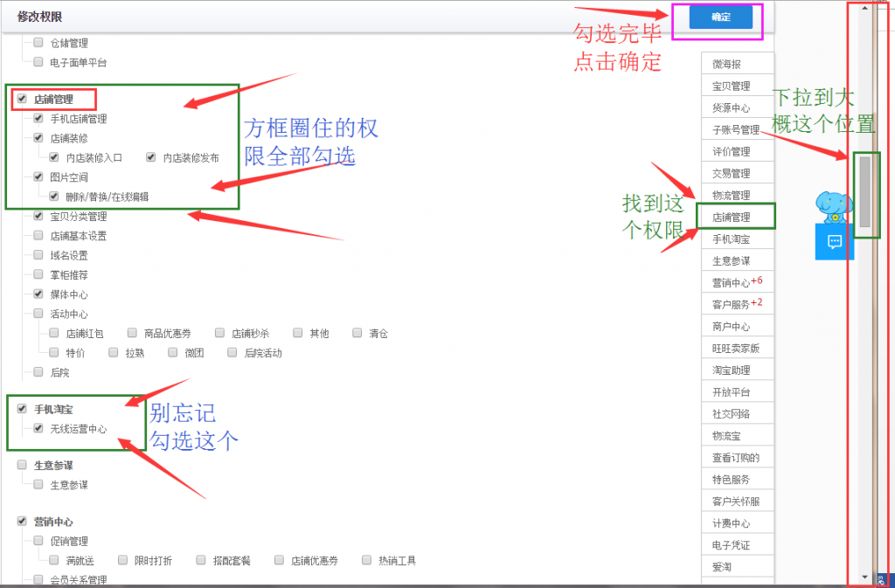Check the 清仓 checkbox

357,333
